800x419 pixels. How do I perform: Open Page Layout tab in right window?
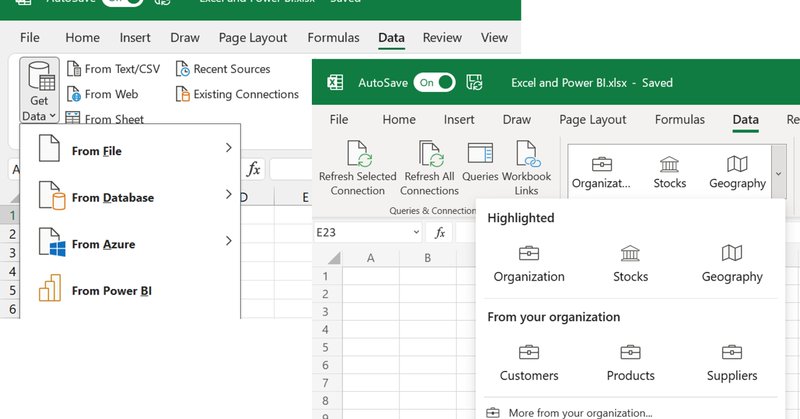(592, 119)
